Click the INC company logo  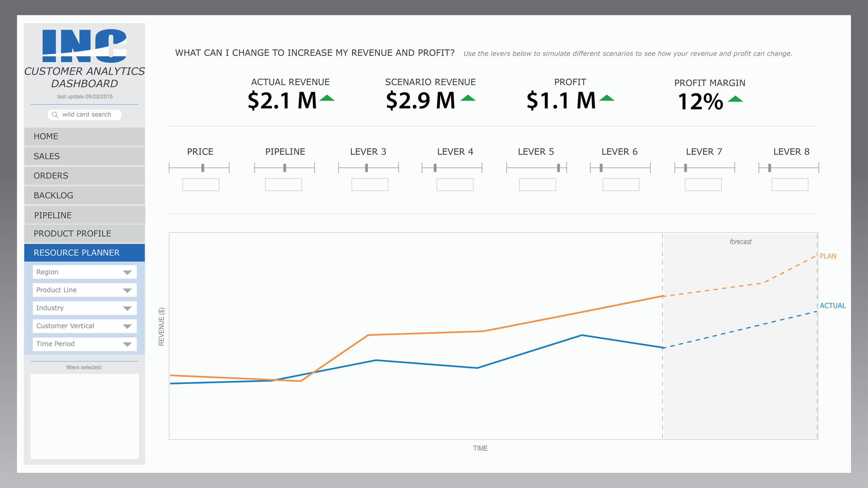coord(84,46)
